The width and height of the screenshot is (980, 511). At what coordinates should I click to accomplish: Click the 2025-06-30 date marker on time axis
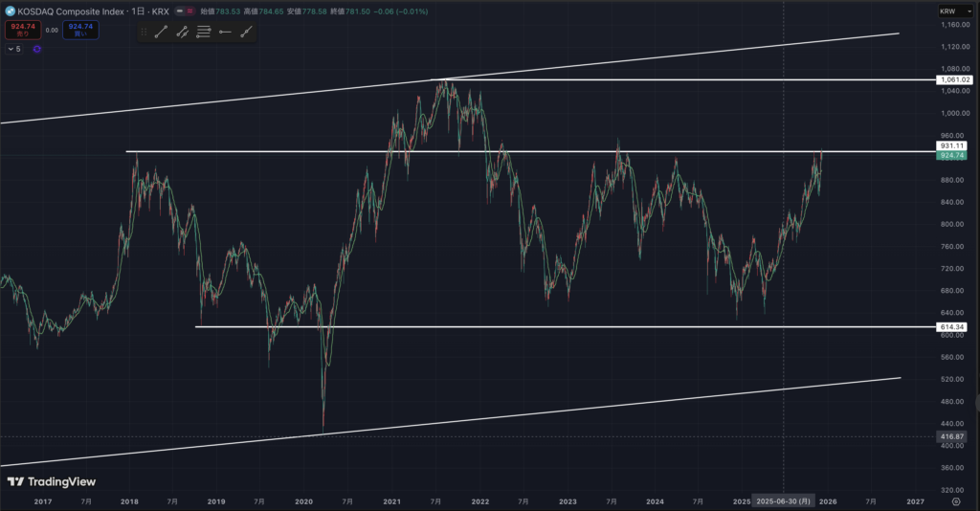(783, 500)
